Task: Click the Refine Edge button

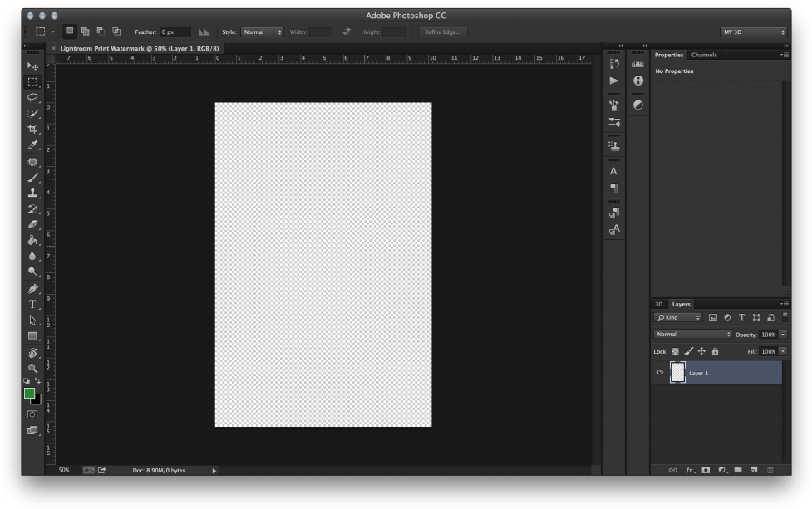Action: point(443,32)
